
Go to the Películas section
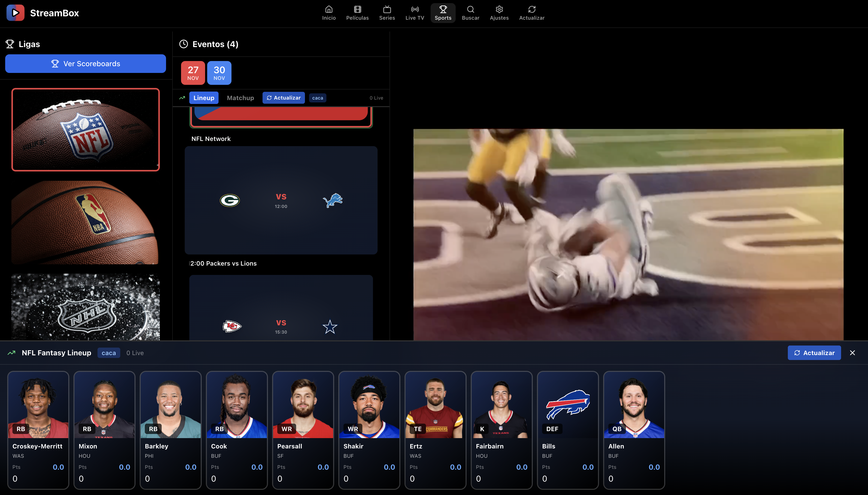(357, 13)
